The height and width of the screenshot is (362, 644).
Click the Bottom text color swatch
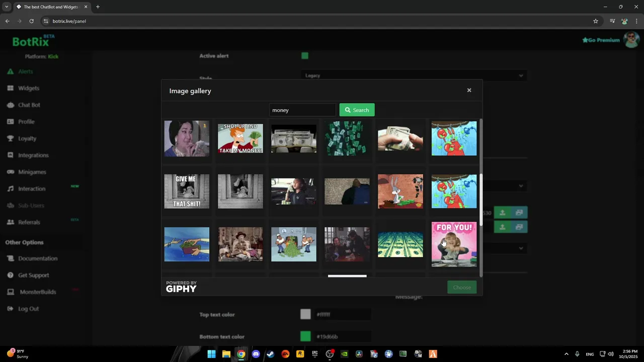(x=305, y=336)
